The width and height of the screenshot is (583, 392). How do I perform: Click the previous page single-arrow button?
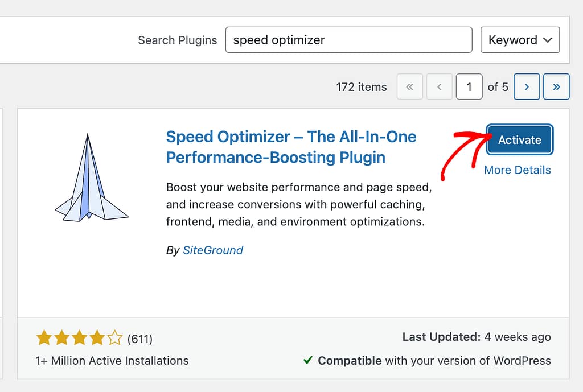coord(440,87)
